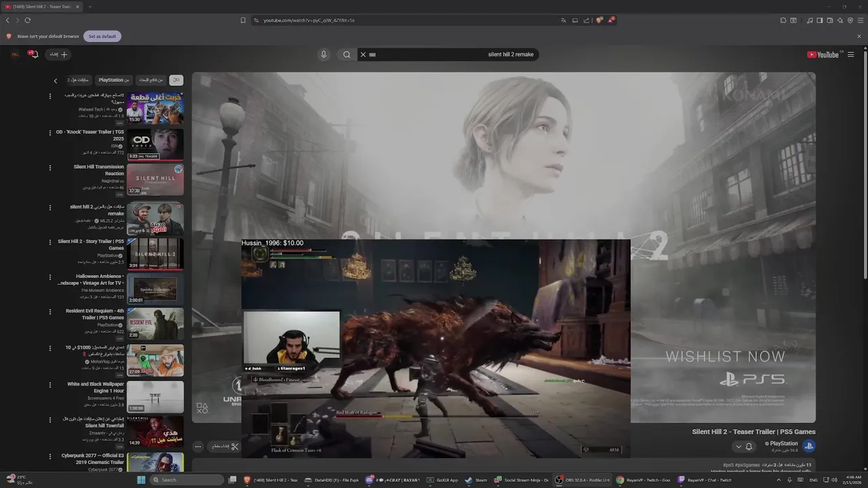Bookmark this page using the bookmark icon
Viewport: 868px width, 488px height.
click(x=243, y=20)
